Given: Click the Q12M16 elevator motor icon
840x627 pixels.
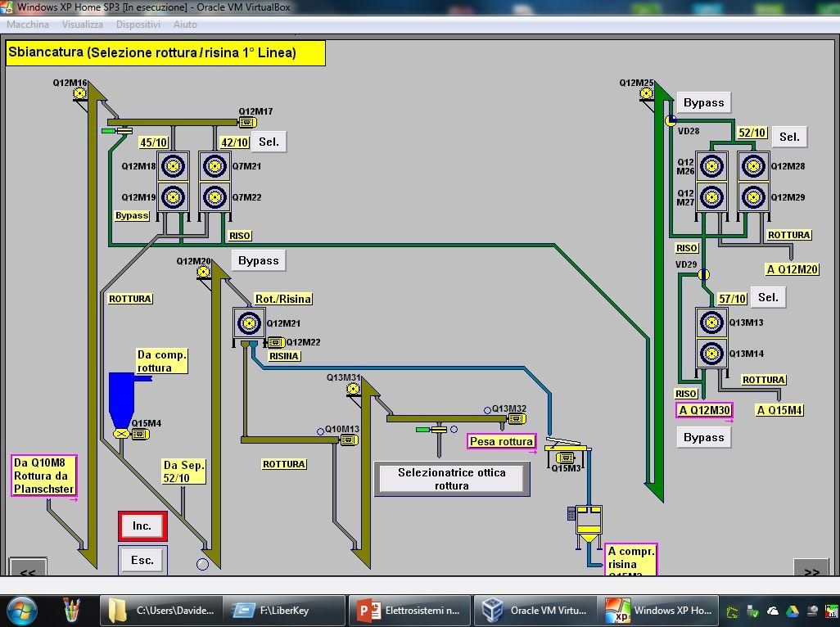Looking at the screenshot, I should 79,93.
